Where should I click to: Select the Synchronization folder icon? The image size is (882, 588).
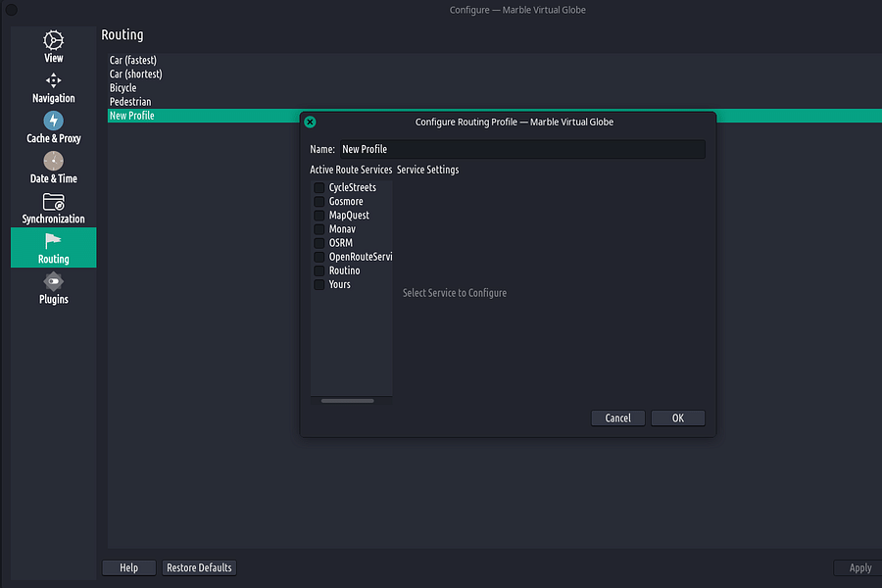pyautogui.click(x=54, y=202)
